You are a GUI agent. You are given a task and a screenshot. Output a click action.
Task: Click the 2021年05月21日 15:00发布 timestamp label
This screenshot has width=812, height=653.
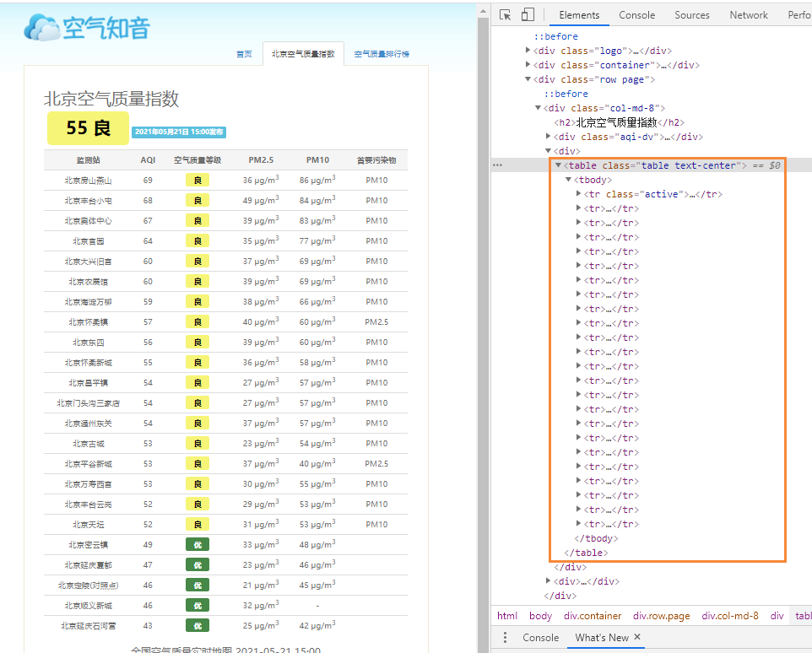point(179,132)
